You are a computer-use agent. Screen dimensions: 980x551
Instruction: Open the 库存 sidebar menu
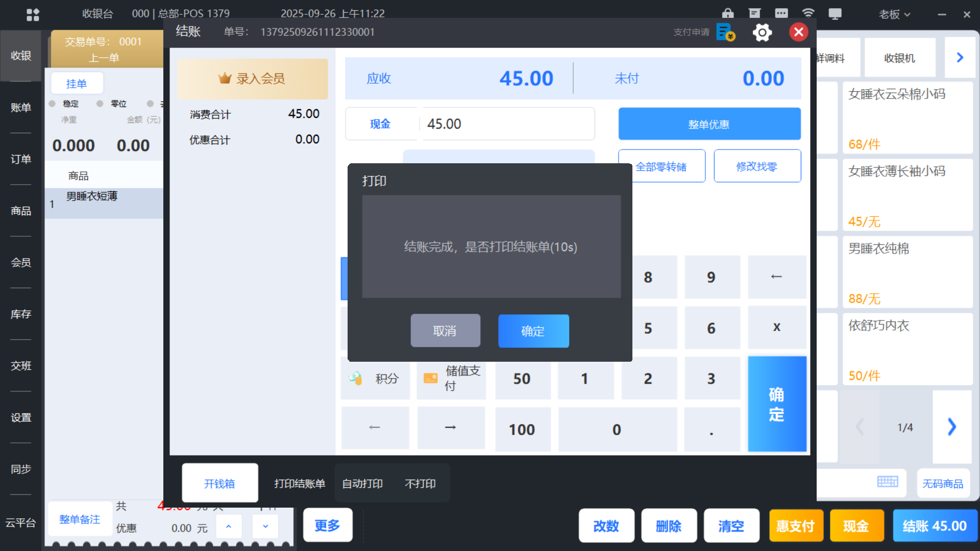[x=21, y=314]
